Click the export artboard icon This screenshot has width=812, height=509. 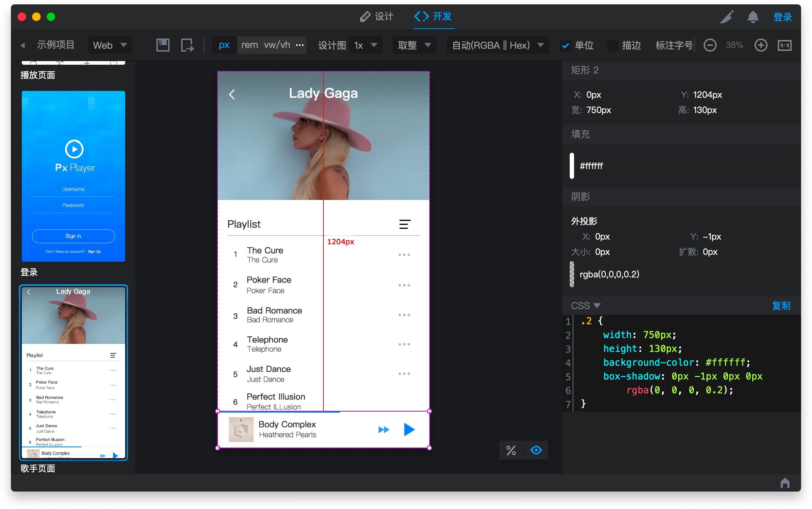[x=187, y=45]
